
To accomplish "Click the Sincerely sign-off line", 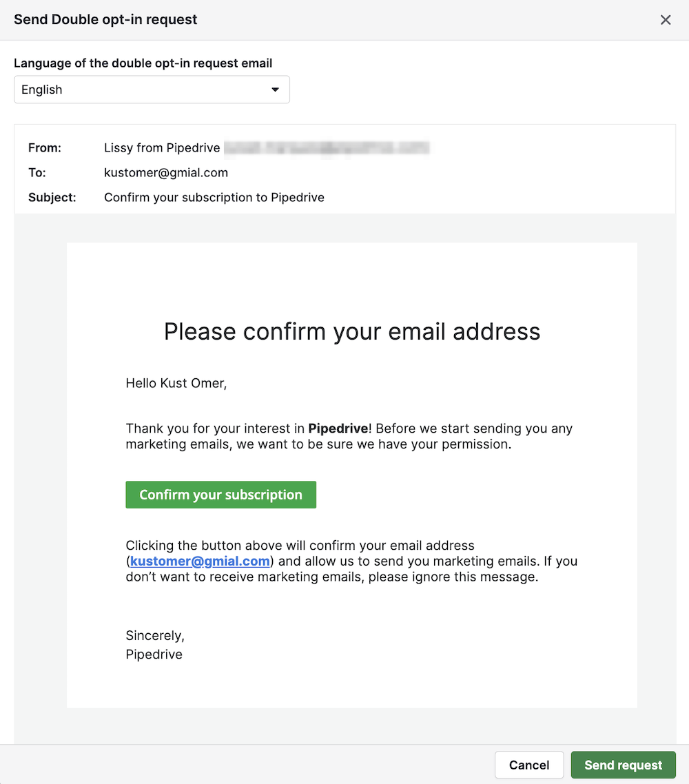I will (x=155, y=635).
